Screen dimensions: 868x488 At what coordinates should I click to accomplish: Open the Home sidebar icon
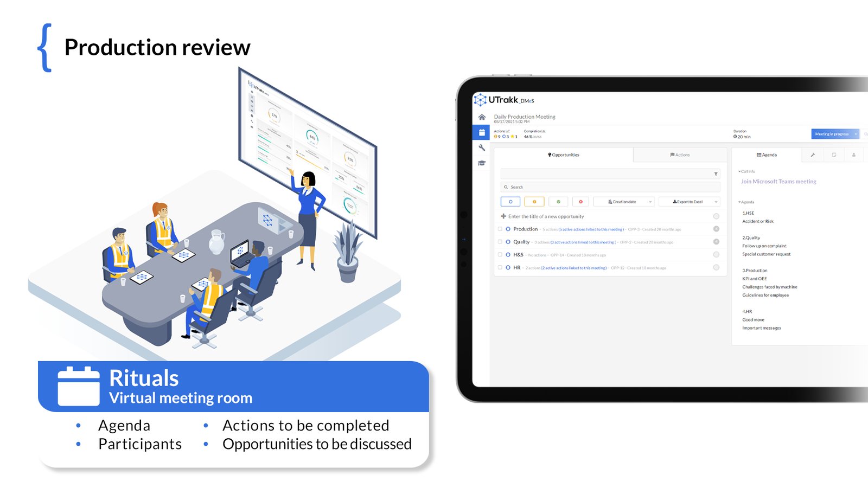(x=481, y=117)
